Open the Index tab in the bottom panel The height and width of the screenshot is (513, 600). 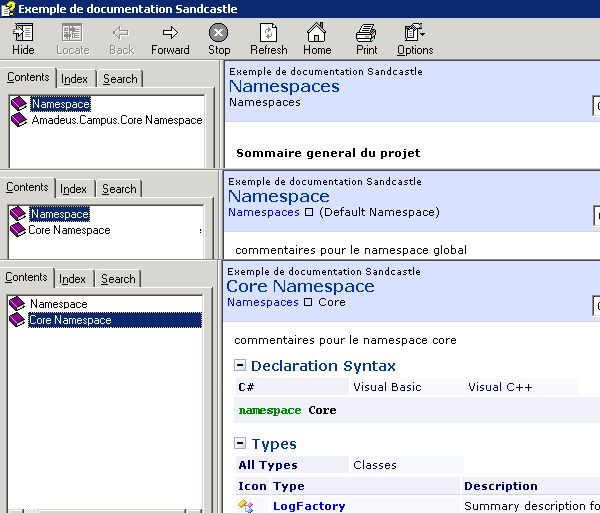[72, 278]
